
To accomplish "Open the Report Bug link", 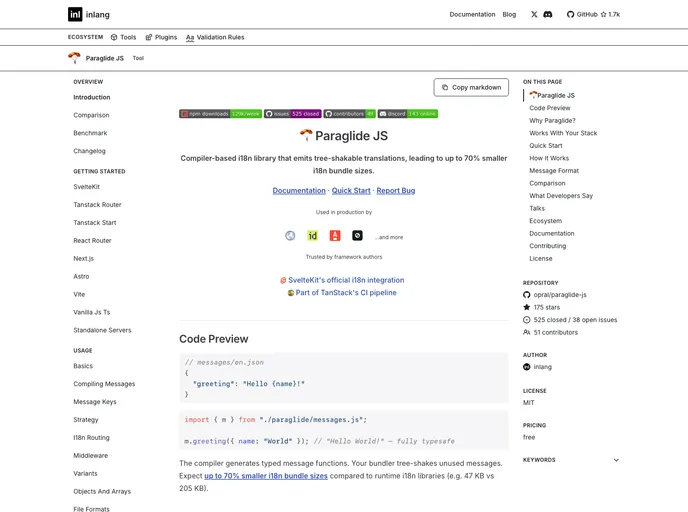I will click(395, 190).
